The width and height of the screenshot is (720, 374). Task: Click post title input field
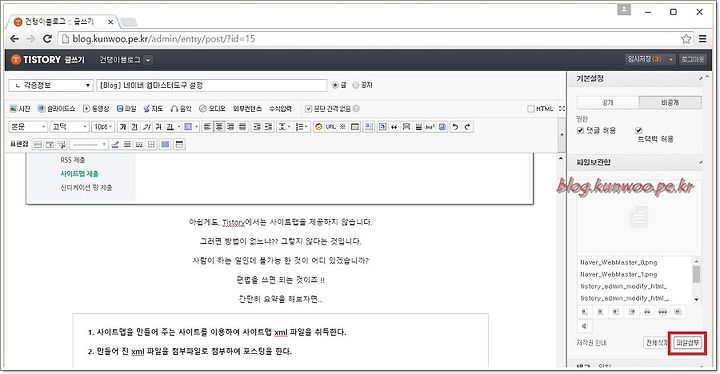(212, 85)
